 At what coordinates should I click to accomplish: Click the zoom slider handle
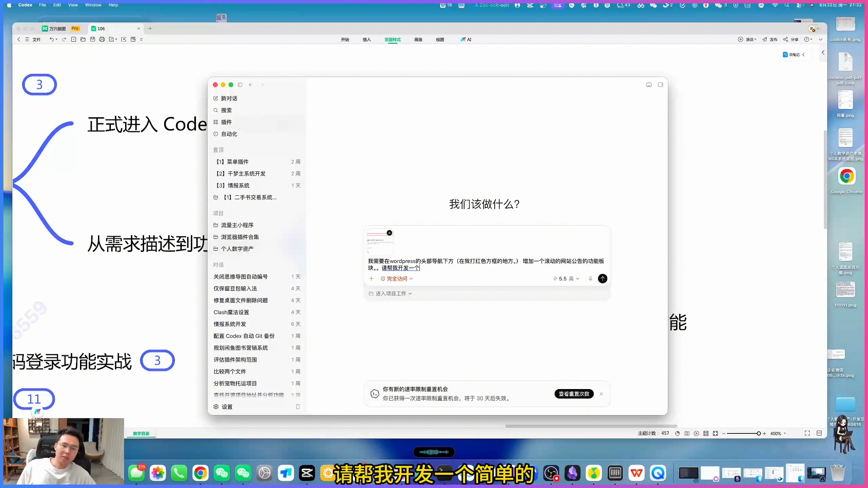click(x=758, y=433)
